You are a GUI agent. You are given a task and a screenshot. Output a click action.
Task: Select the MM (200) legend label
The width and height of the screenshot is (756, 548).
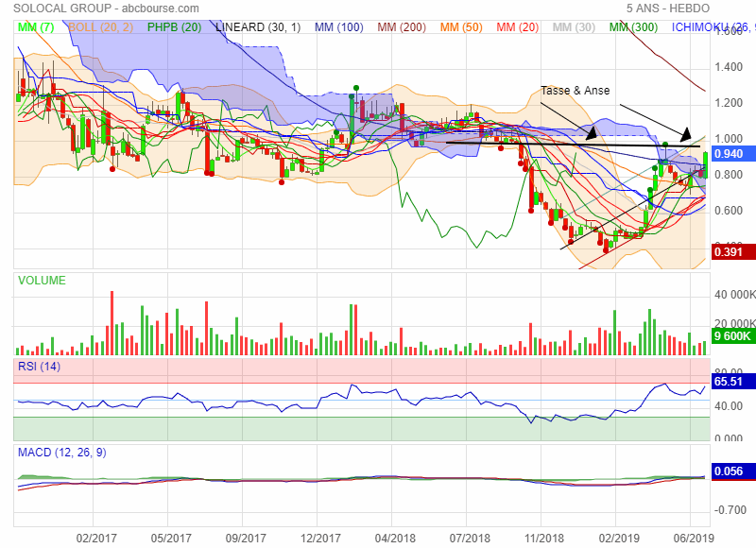(x=402, y=27)
